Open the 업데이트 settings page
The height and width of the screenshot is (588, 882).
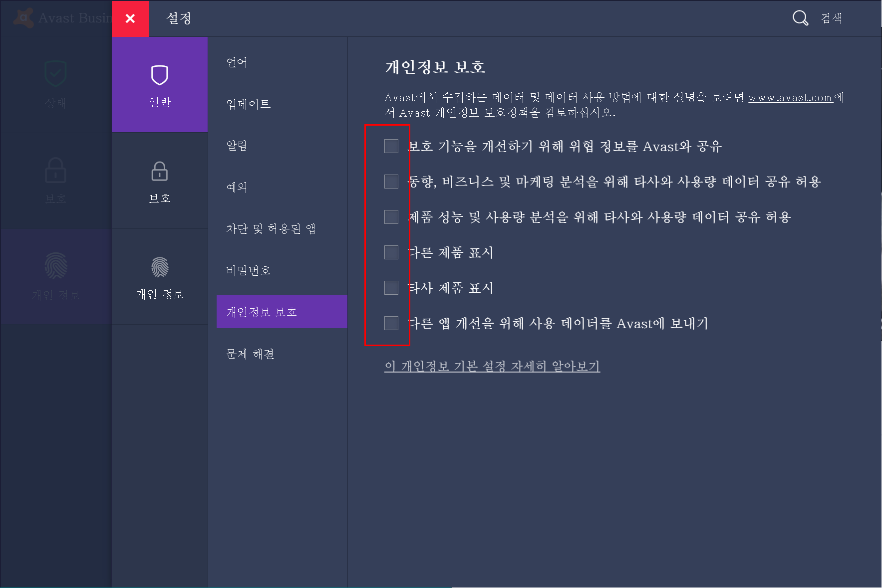[x=248, y=104]
